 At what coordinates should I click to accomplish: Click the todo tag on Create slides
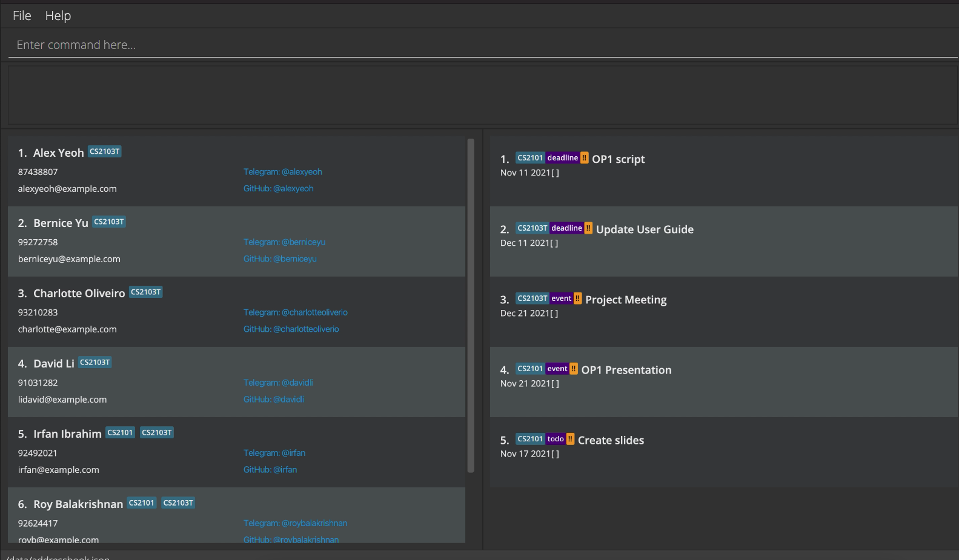[556, 439]
